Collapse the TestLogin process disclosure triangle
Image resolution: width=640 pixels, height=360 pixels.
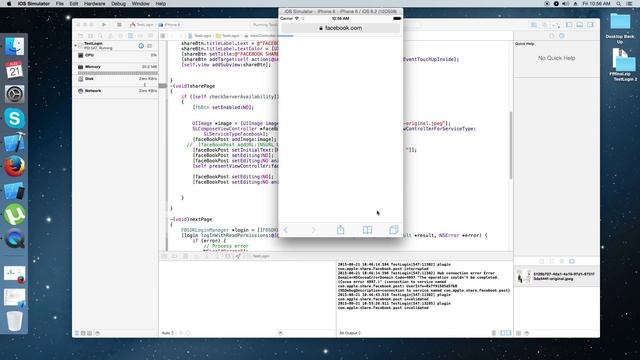76,45
